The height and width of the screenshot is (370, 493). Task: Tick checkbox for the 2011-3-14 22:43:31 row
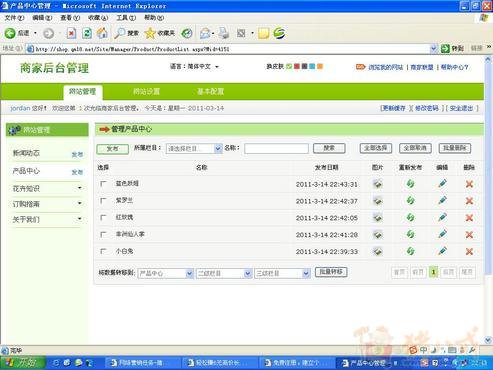click(x=103, y=184)
